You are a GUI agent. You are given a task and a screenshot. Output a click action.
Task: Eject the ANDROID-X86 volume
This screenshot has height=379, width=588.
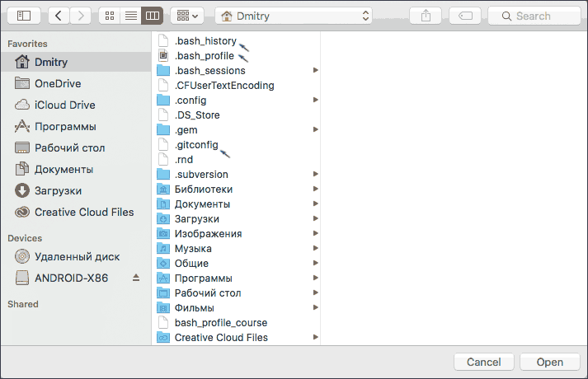(136, 278)
